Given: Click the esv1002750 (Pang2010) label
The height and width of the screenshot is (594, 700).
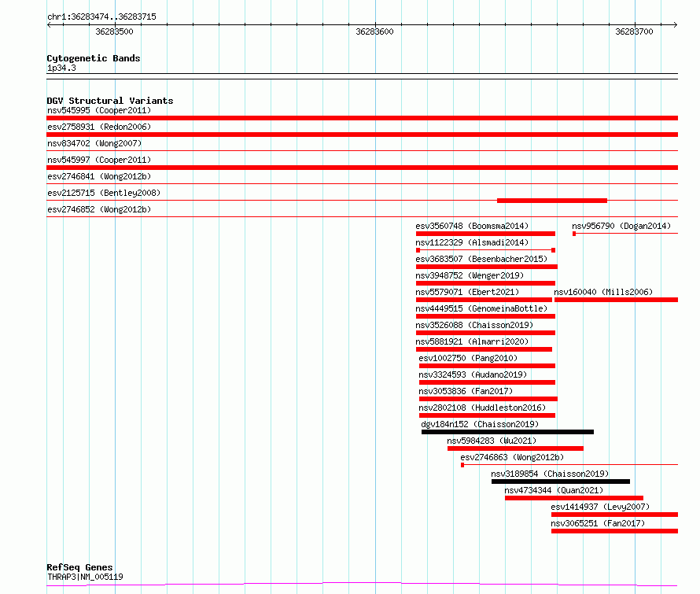Looking at the screenshot, I should pos(468,358).
